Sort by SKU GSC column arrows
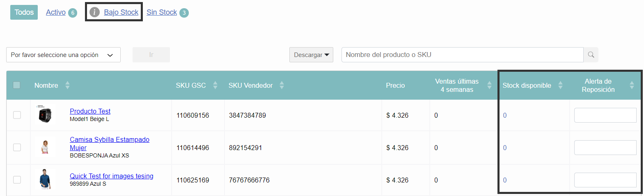 coord(215,85)
